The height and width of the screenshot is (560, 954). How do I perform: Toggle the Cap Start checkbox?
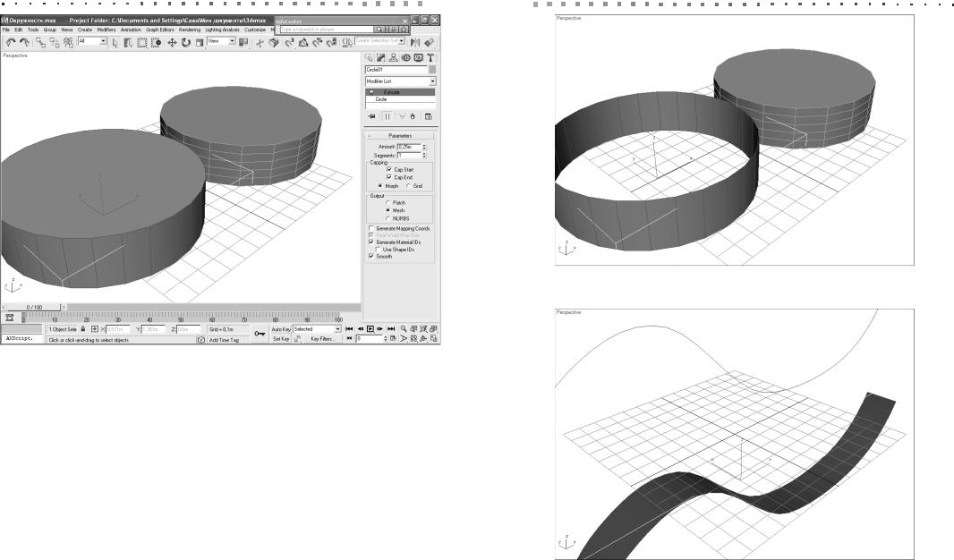[x=388, y=170]
